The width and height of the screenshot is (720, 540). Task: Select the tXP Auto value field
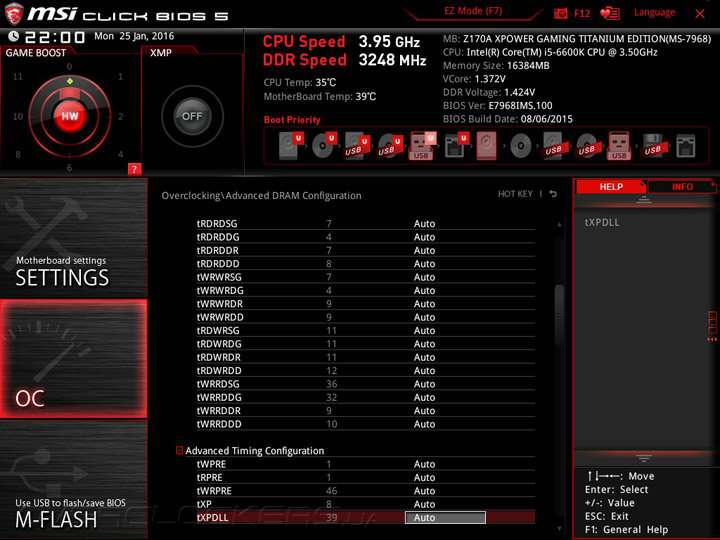[x=424, y=504]
